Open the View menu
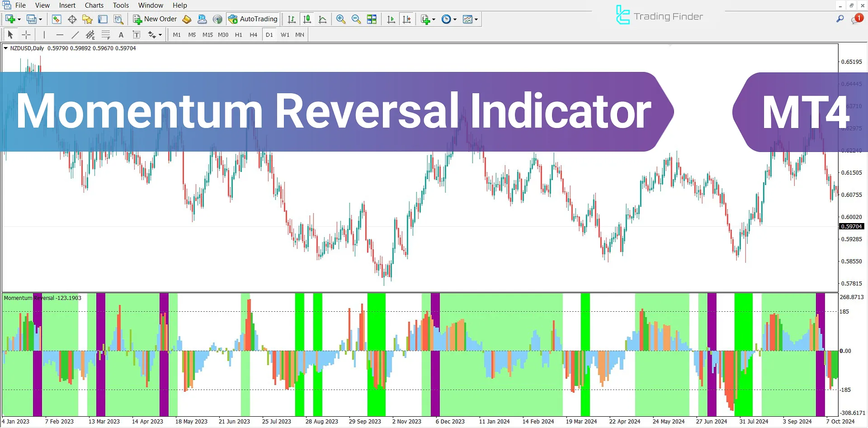 (42, 5)
